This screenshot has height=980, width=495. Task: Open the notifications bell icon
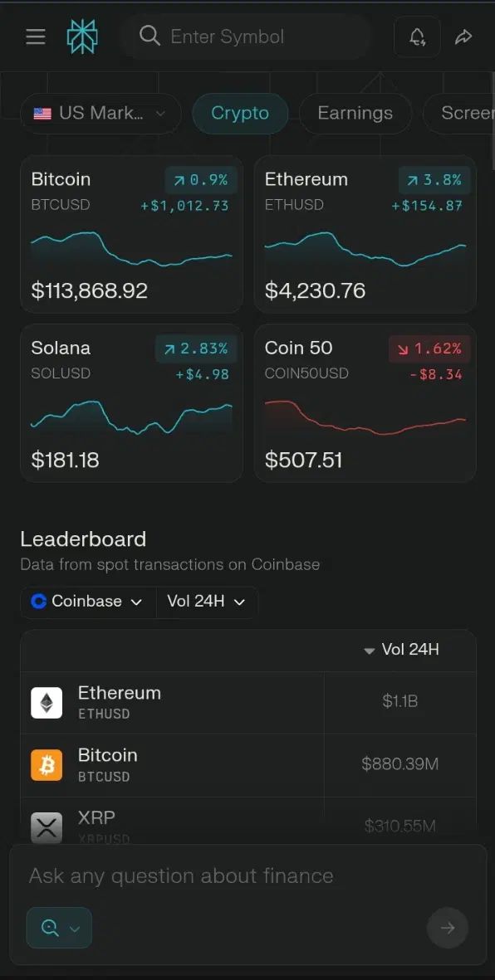tap(417, 37)
